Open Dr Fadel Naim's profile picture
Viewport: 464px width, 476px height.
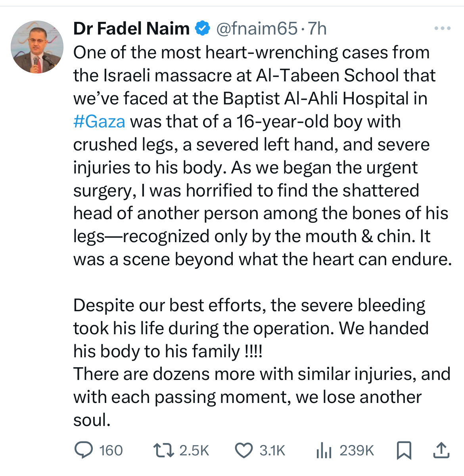coord(37,47)
